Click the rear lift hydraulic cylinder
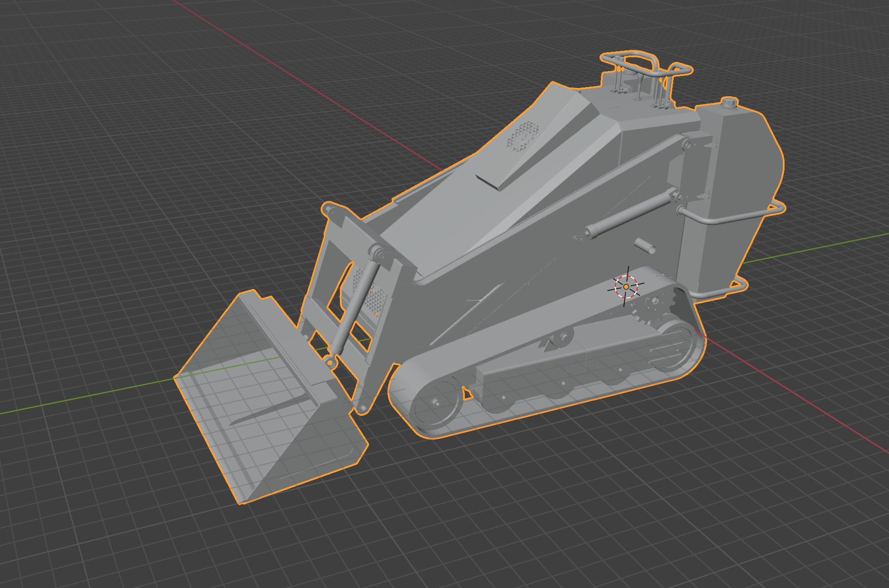The width and height of the screenshot is (889, 588). pos(632,213)
